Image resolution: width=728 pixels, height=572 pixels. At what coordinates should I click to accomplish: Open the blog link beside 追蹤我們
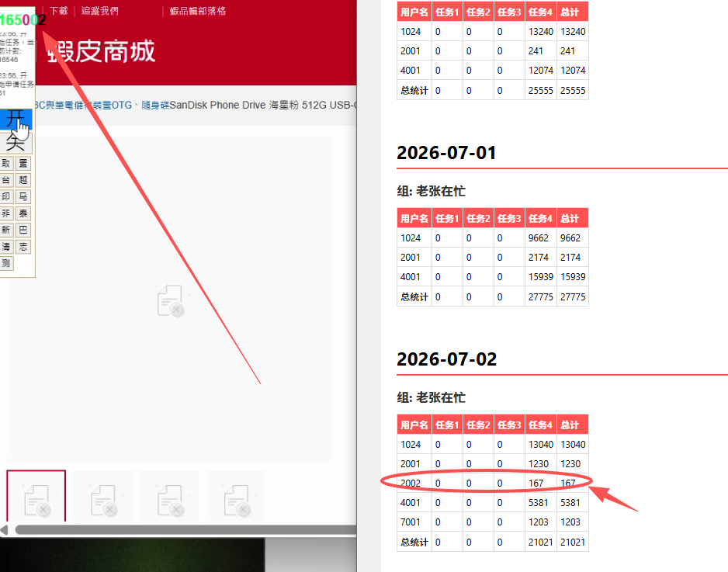198,11
